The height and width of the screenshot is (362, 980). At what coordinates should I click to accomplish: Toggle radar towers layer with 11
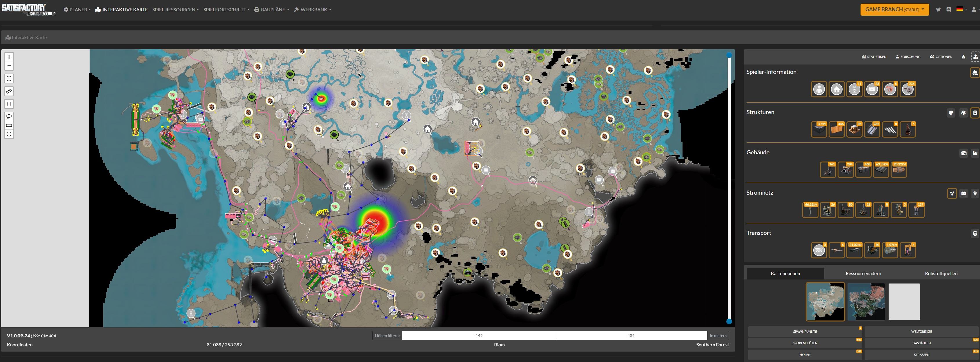click(854, 89)
